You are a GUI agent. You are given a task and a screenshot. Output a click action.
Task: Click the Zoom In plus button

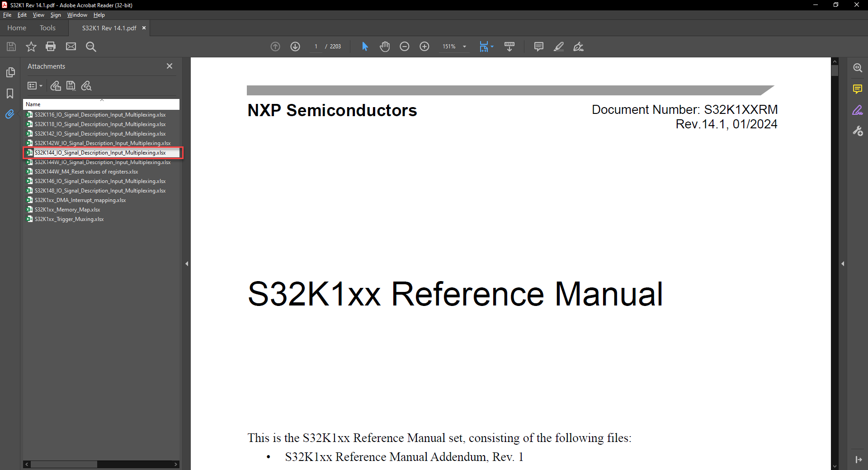coord(425,46)
